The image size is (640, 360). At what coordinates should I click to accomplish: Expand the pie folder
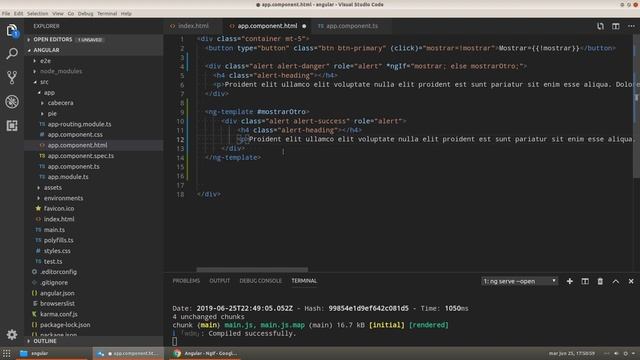(x=52, y=114)
